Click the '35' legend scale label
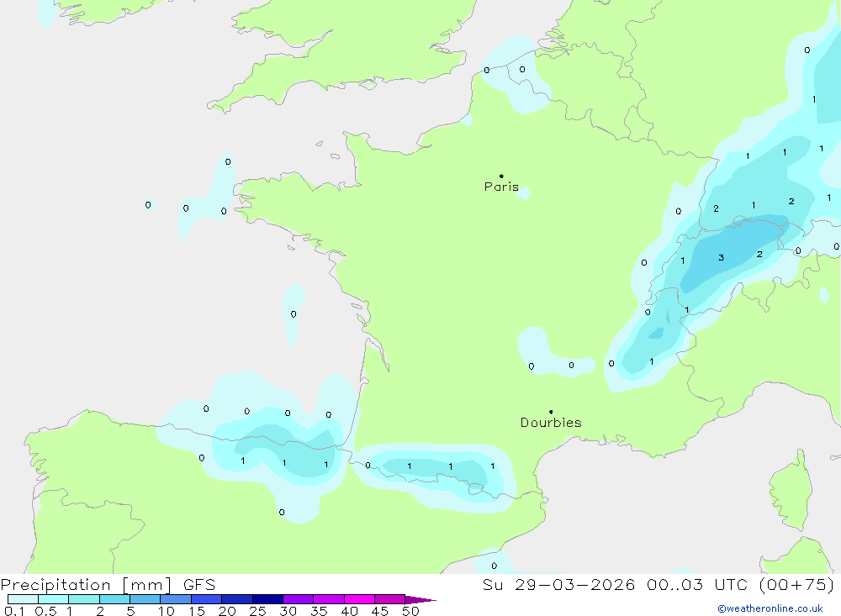The width and height of the screenshot is (841, 616). [x=319, y=611]
